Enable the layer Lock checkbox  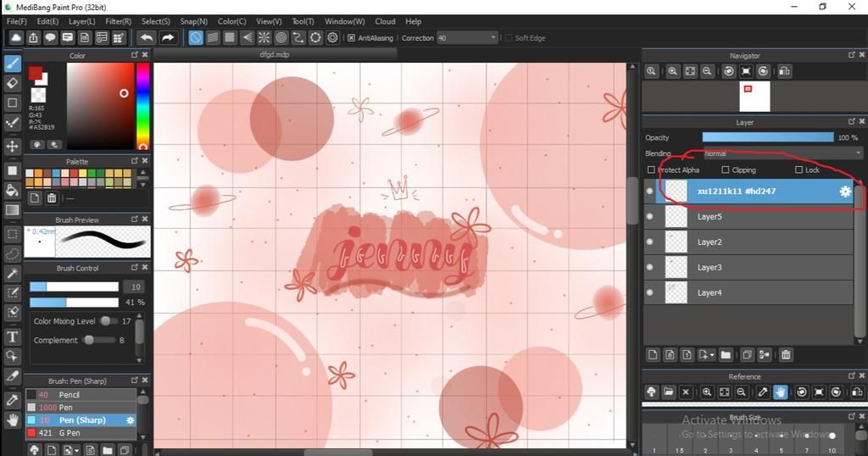(x=798, y=170)
